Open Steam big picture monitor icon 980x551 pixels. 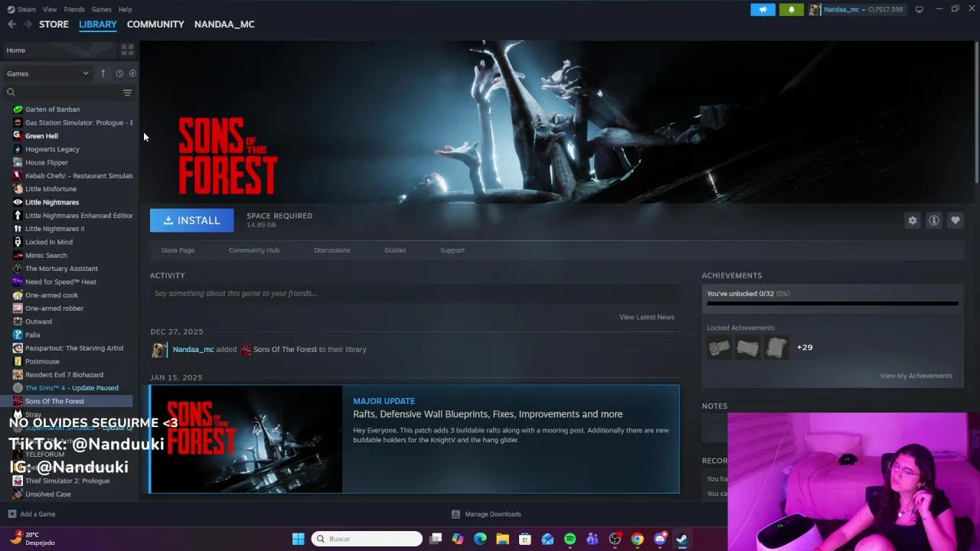coord(919,9)
